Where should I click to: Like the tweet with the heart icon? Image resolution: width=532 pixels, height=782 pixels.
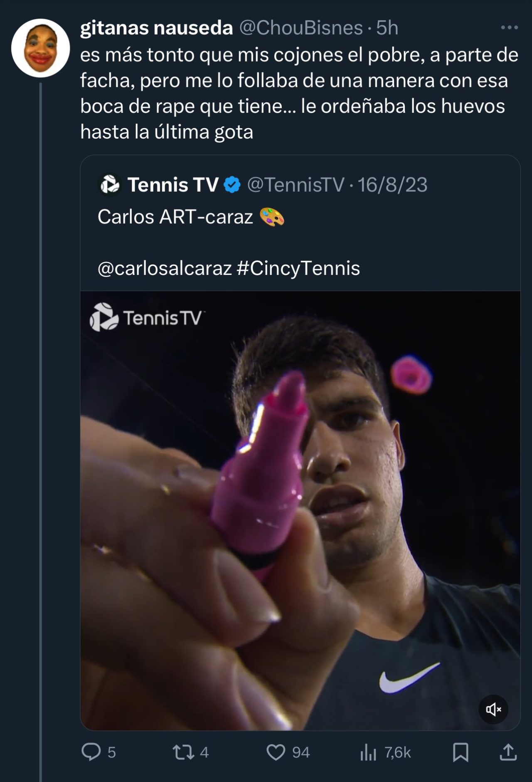tap(276, 752)
